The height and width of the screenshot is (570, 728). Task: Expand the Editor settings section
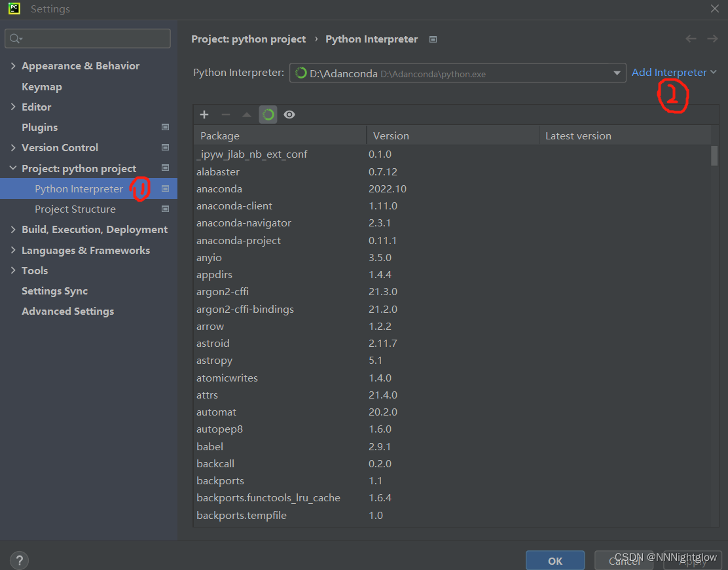(x=13, y=107)
